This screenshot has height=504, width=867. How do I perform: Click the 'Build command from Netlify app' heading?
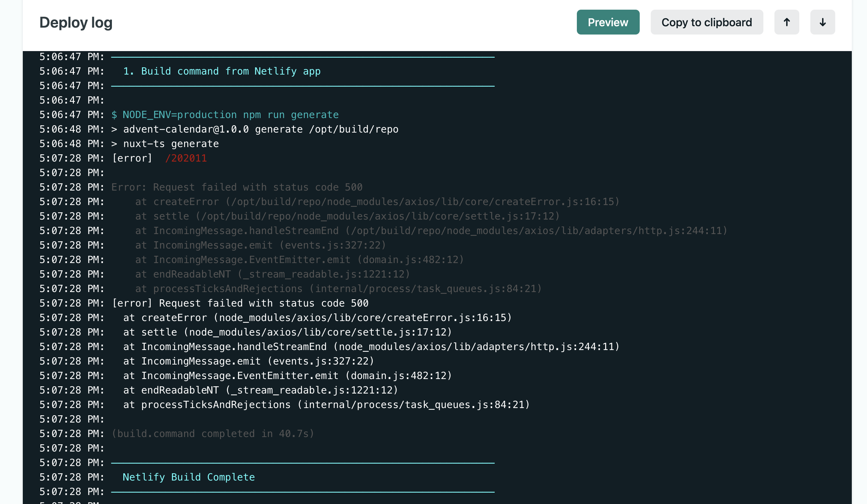click(222, 71)
